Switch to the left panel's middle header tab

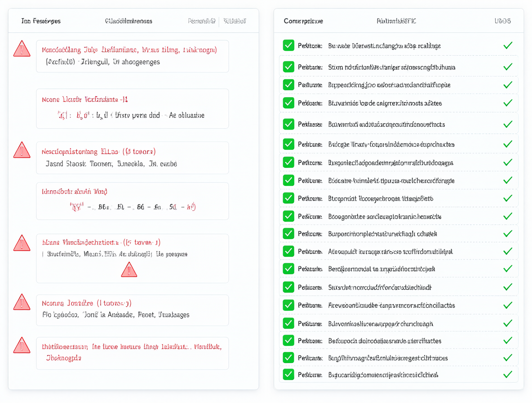point(129,21)
